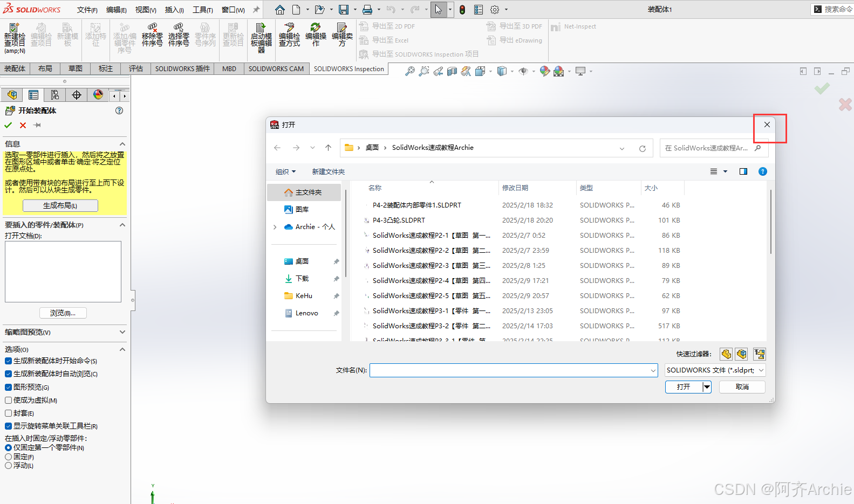Screen dimensions: 854x504
Task: Click the 编辑操作 ribbon icon
Action: coord(316,35)
